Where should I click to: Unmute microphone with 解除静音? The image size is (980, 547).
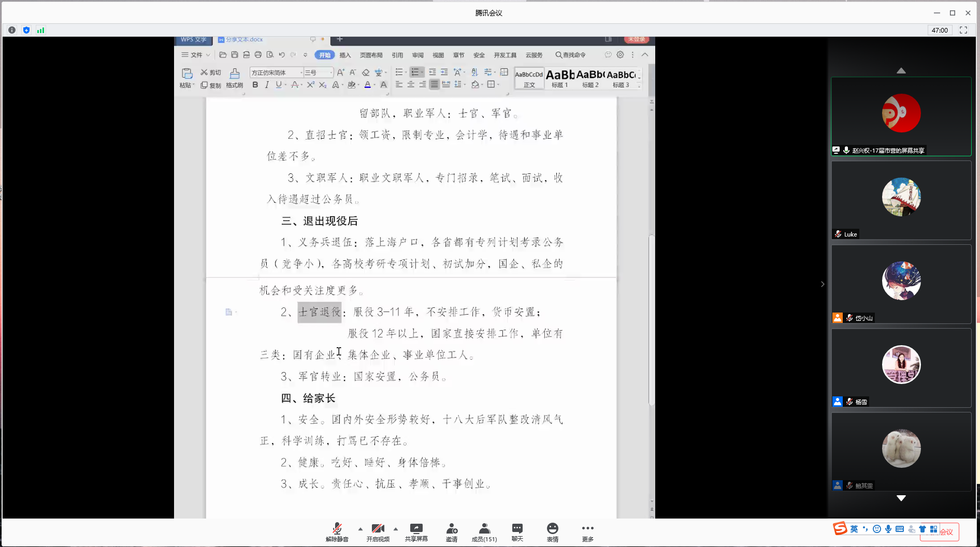337,531
